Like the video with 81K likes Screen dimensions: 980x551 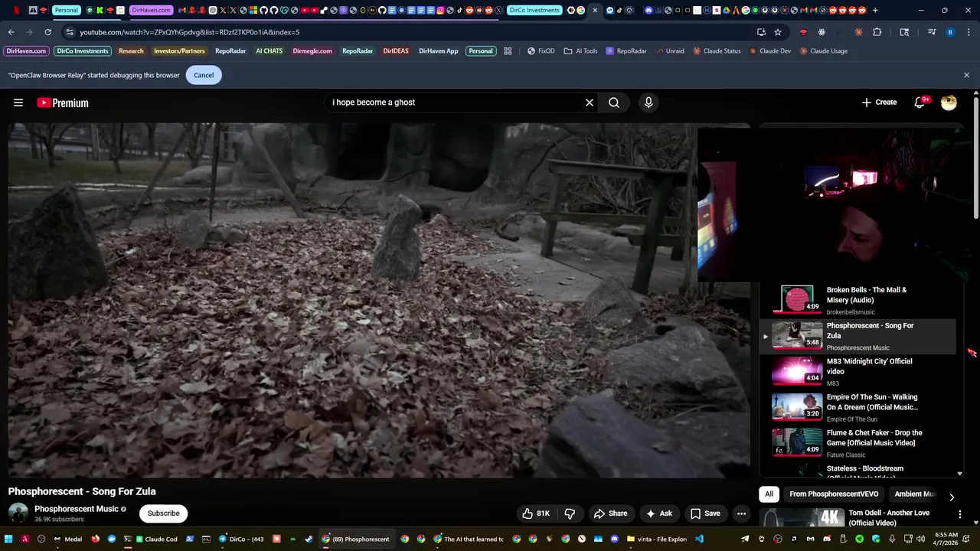point(536,514)
